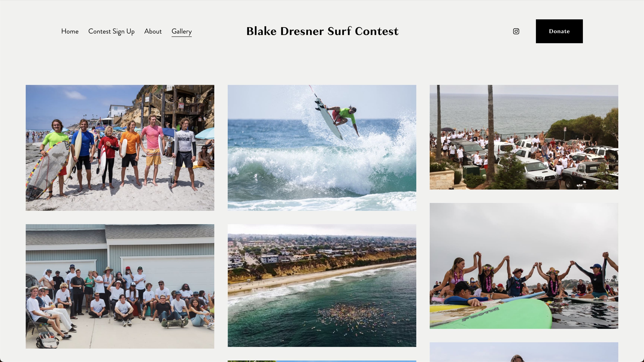Open photo of surfer doing aerial
644x362 pixels.
(322, 148)
